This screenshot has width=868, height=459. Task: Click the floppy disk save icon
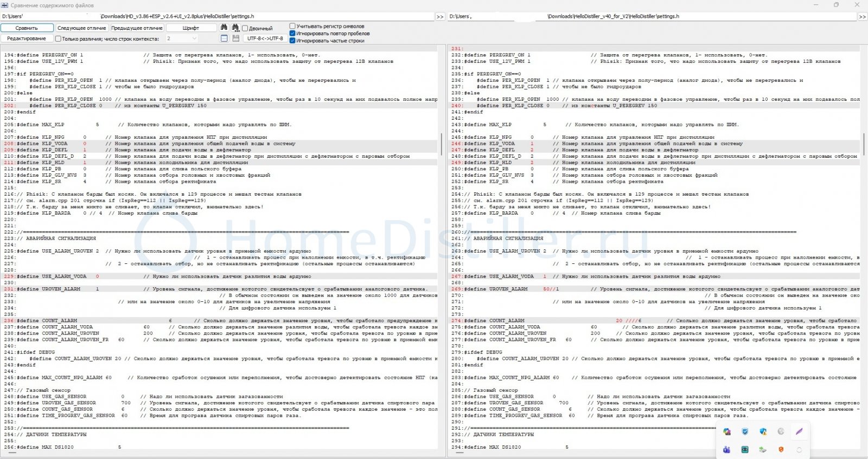pyautogui.click(x=235, y=38)
